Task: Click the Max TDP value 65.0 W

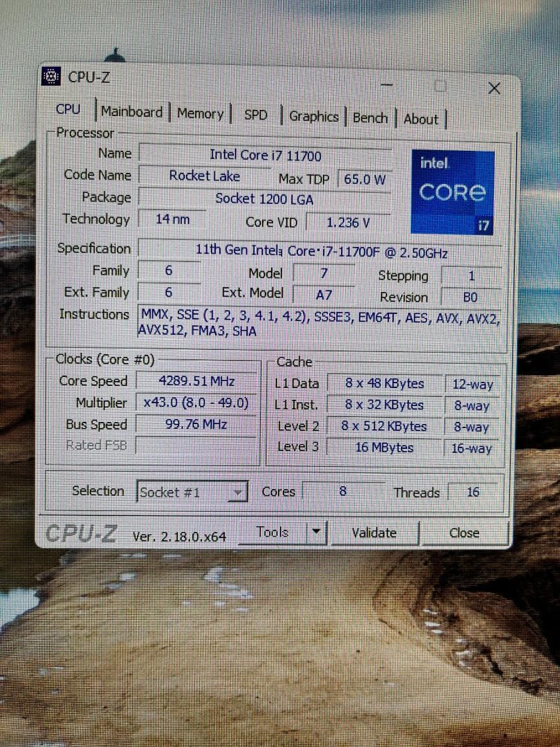Action: tap(365, 180)
